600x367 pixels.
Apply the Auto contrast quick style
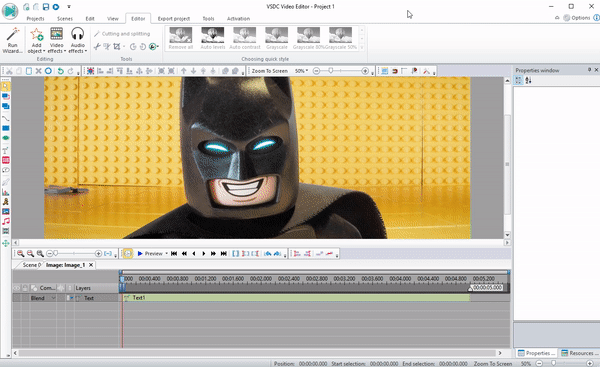click(x=245, y=38)
